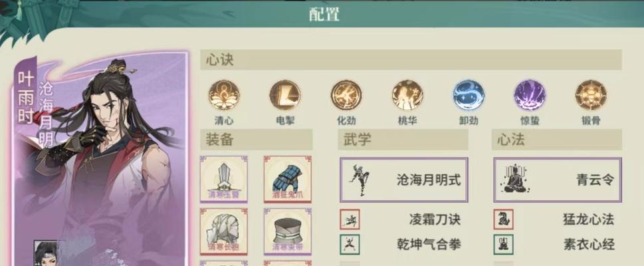View the 清寒长袍 robe equipment
The image size is (644, 266).
click(x=224, y=231)
